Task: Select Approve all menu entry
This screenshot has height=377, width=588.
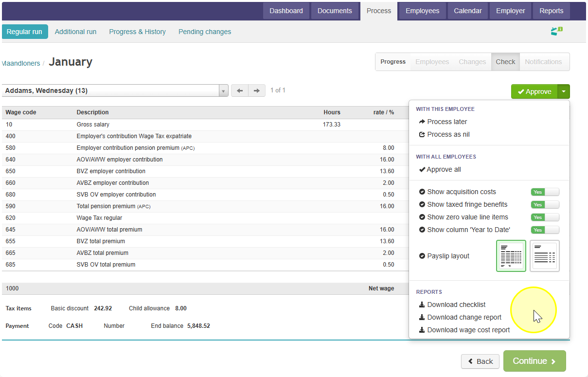Action: click(x=440, y=169)
